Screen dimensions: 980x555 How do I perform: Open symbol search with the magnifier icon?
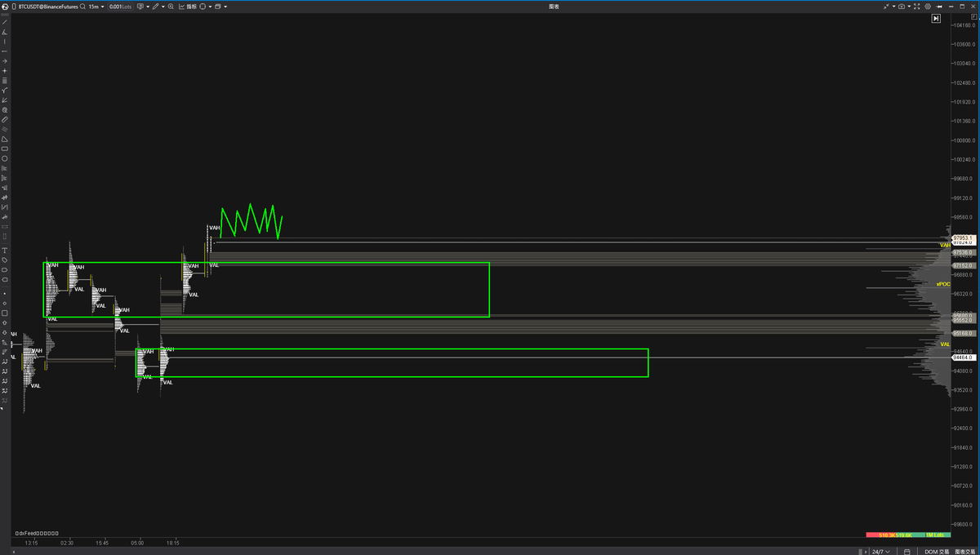pyautogui.click(x=82, y=7)
